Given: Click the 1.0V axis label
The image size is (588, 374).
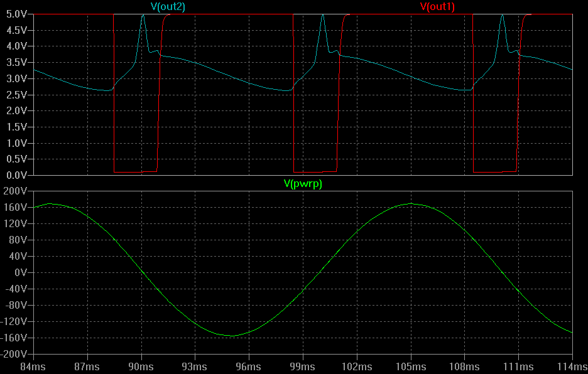Looking at the screenshot, I should pos(16,143).
